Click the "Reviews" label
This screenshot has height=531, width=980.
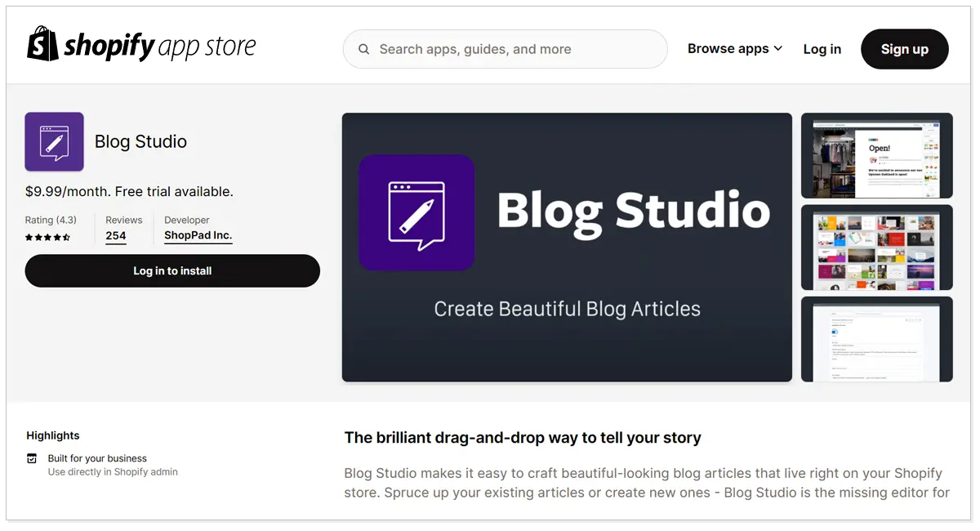click(124, 220)
